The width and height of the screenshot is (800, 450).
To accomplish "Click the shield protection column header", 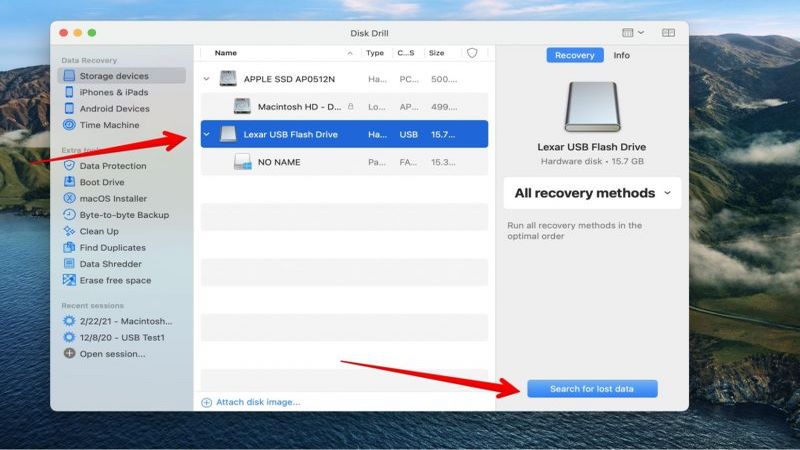I will (472, 53).
